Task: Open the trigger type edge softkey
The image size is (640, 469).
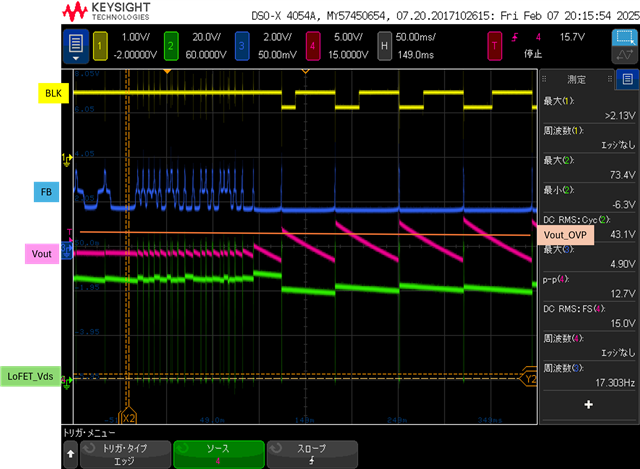Action: click(125, 454)
